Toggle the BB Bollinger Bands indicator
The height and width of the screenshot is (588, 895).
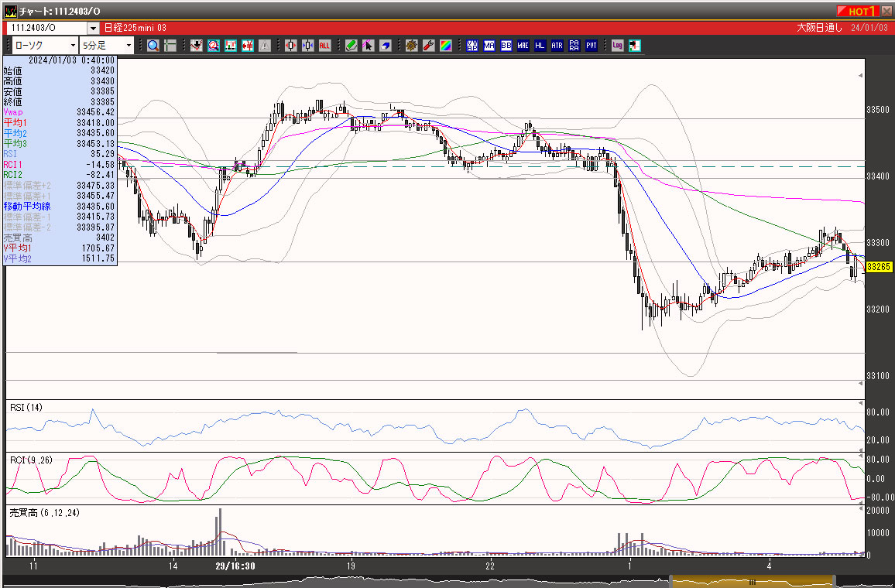[506, 46]
